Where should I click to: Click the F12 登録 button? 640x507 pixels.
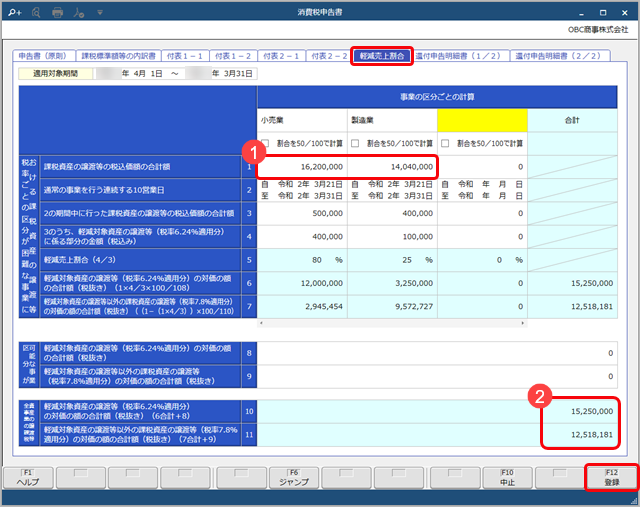pyautogui.click(x=612, y=478)
